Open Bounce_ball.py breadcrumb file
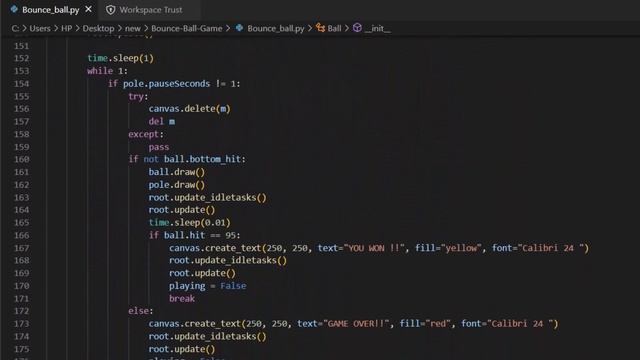The image size is (640, 360). coord(276,28)
